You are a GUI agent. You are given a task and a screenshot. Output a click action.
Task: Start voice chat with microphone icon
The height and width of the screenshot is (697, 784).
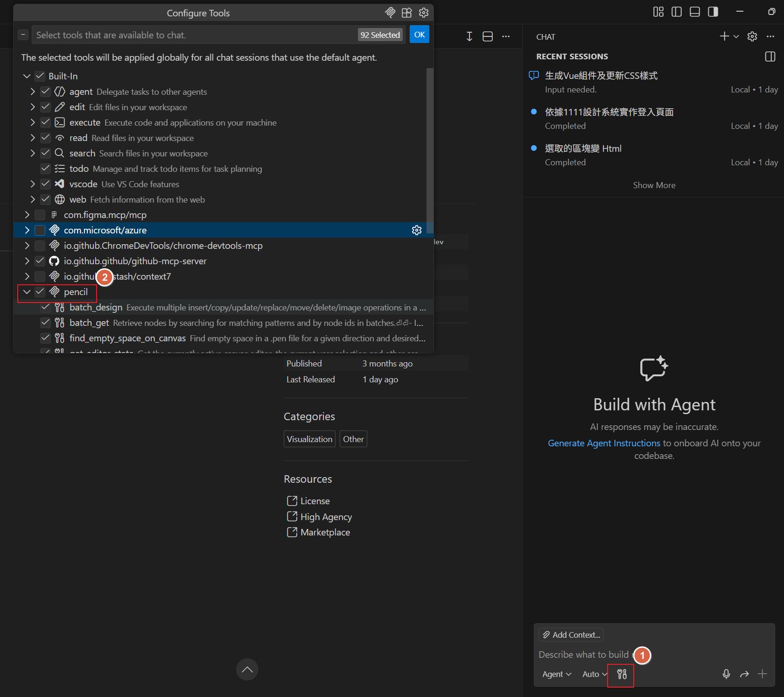coord(726,674)
